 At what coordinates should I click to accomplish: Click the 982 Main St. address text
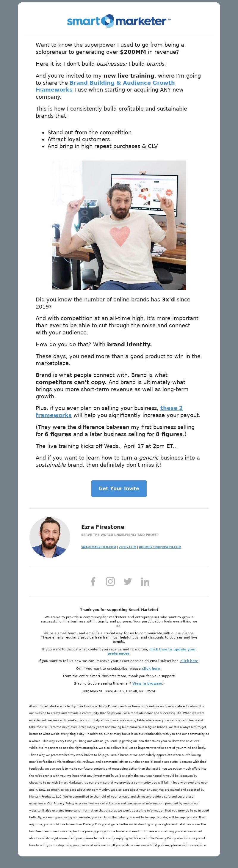pyautogui.click(x=119, y=691)
